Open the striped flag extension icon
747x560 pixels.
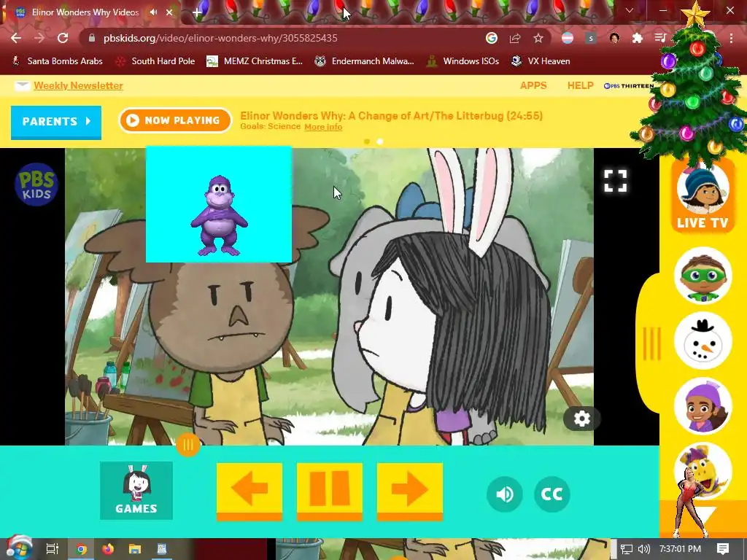pos(568,38)
